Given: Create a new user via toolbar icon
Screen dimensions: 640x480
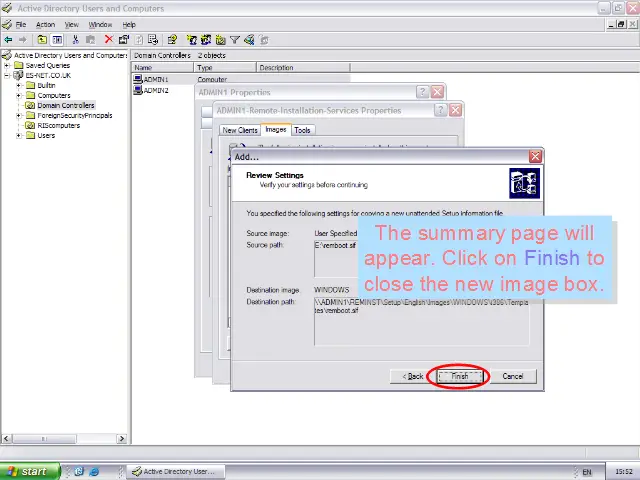Looking at the screenshot, I should point(191,40).
